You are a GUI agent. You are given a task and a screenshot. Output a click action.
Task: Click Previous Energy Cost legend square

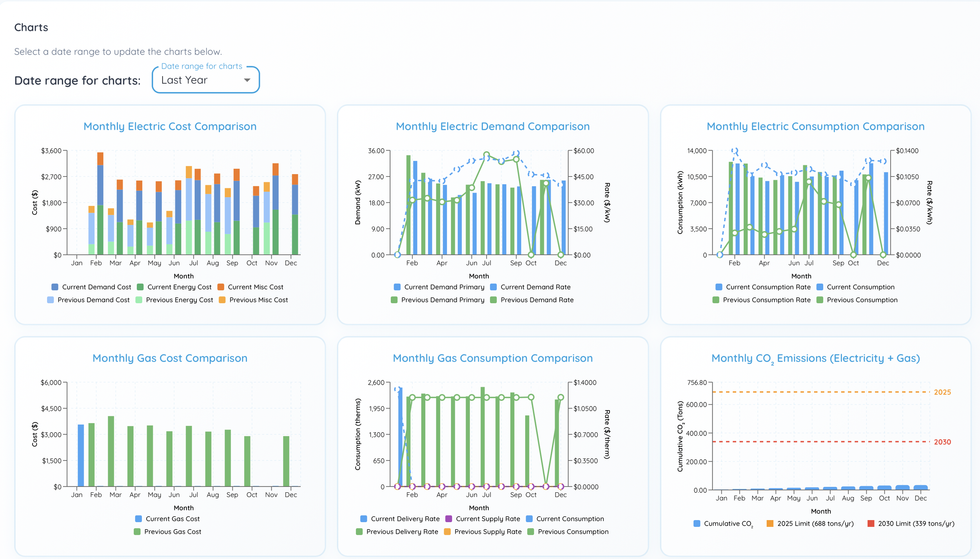[139, 300]
